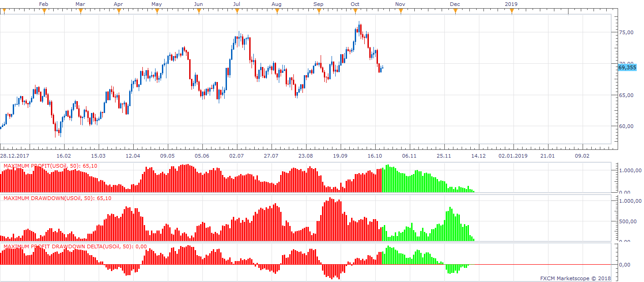Click the 09.05 date axis label
Viewport: 644px width, 282px height.
click(167, 156)
